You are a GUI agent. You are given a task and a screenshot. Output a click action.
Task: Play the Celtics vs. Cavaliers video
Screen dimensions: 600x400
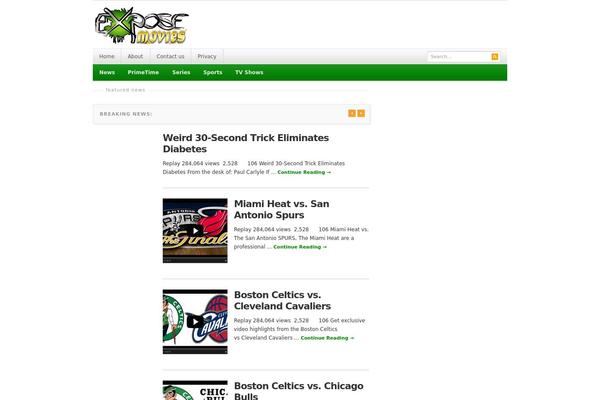tap(195, 322)
